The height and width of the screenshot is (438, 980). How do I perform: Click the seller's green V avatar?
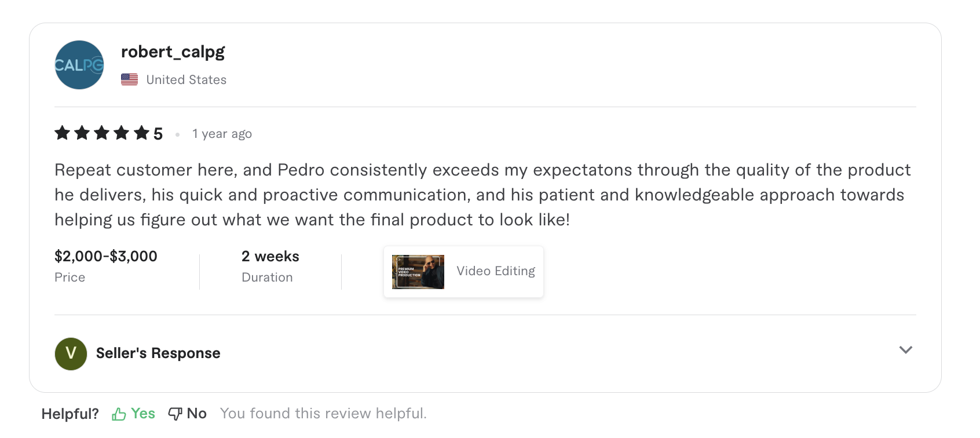point(71,353)
